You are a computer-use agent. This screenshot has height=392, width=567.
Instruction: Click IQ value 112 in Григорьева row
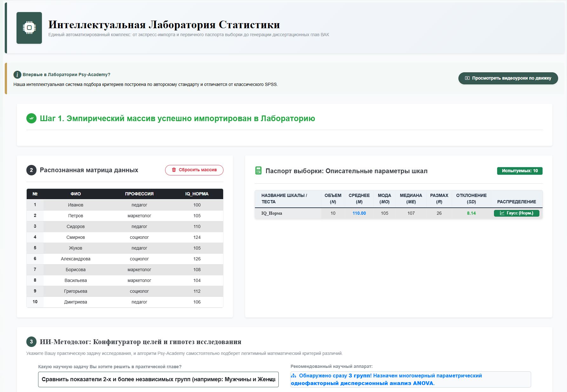click(197, 291)
